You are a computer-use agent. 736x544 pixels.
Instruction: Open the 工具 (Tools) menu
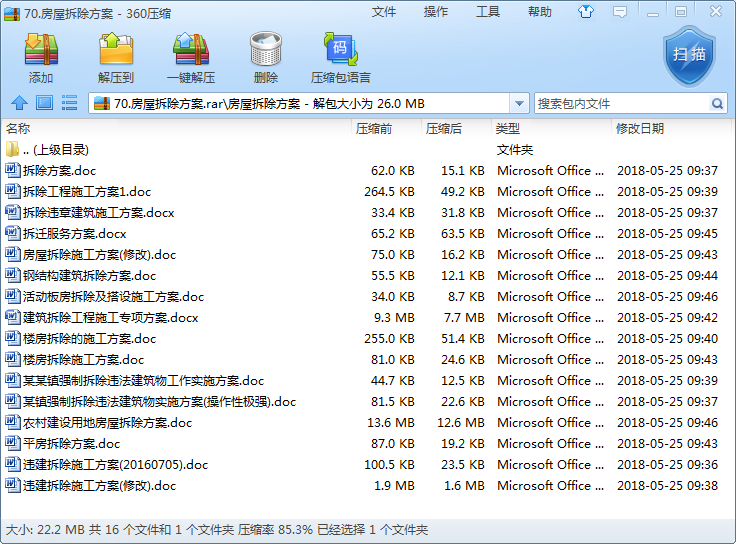[x=488, y=12]
